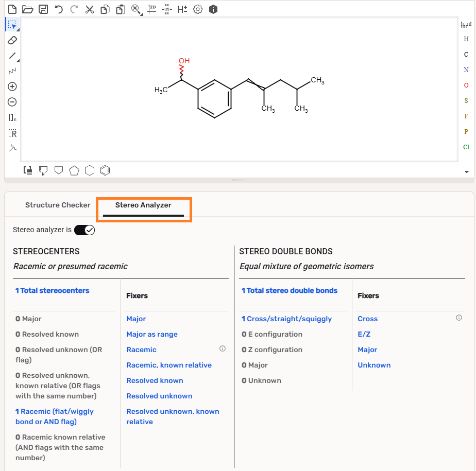476x471 pixels.
Task: Select the red Oxygen atom button
Action: pos(466,85)
